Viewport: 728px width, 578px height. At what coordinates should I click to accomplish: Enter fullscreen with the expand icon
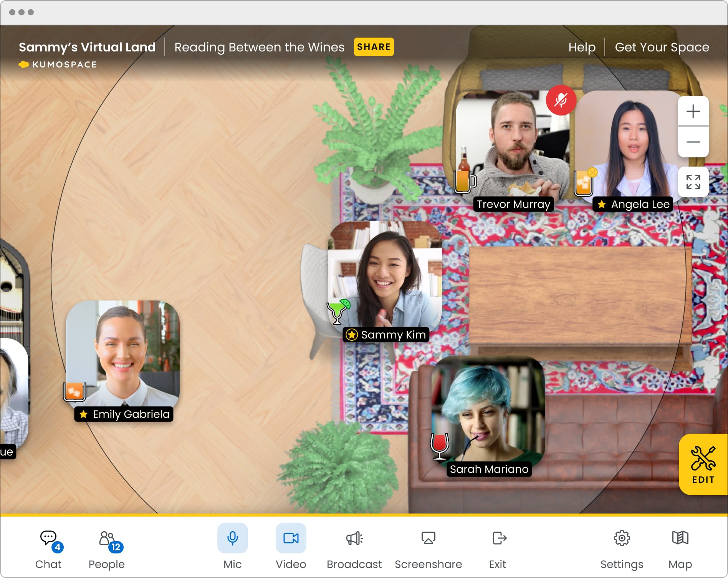[x=693, y=182]
